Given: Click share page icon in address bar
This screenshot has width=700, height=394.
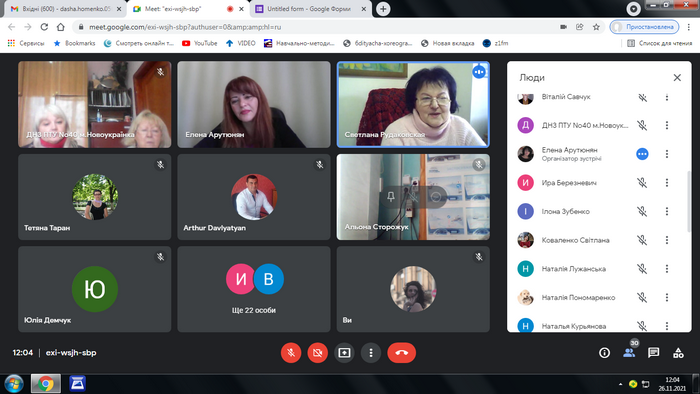Looking at the screenshot, I should [x=579, y=27].
